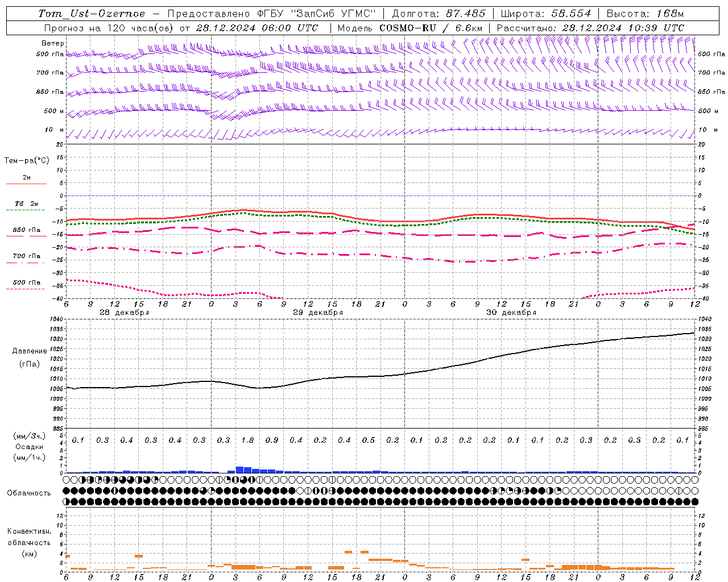Click the "Прогноз на 120 часа(ов)" forecast text
The image size is (728, 582).
point(109,28)
